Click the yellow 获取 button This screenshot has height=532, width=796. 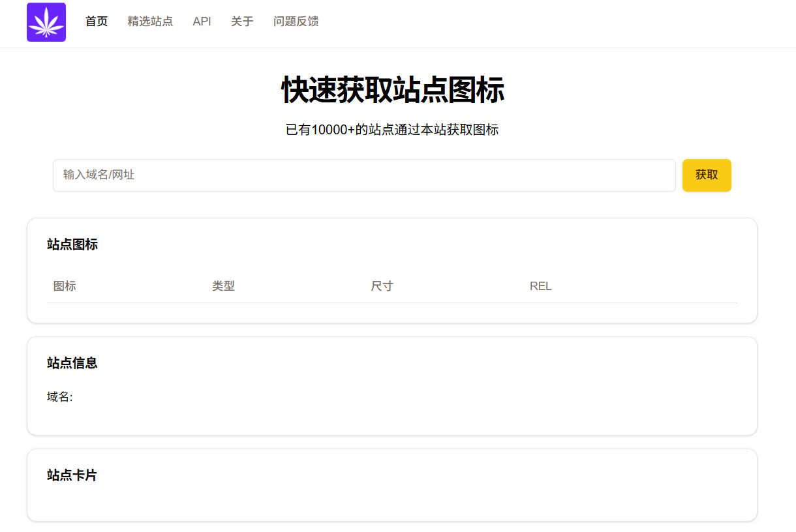click(x=707, y=175)
